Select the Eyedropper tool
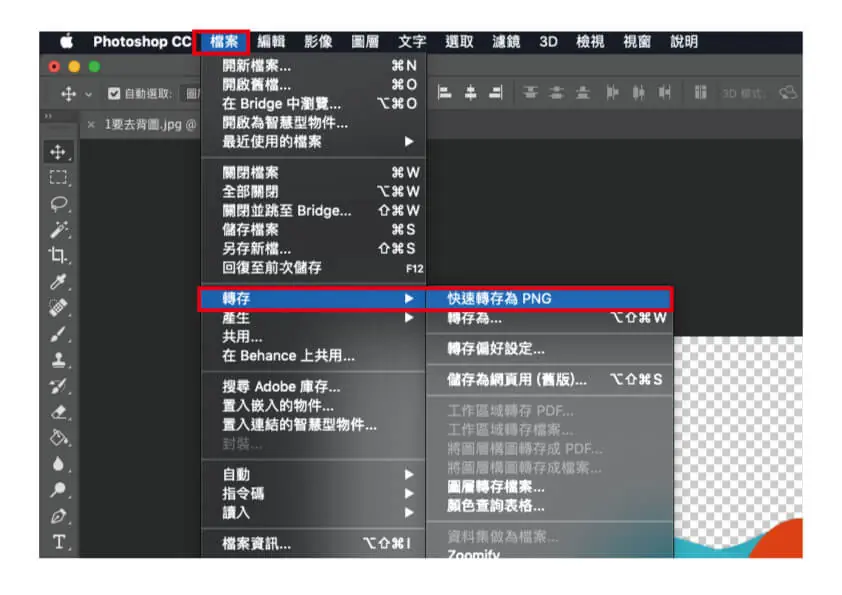The width and height of the screenshot is (842, 595). coord(58,281)
